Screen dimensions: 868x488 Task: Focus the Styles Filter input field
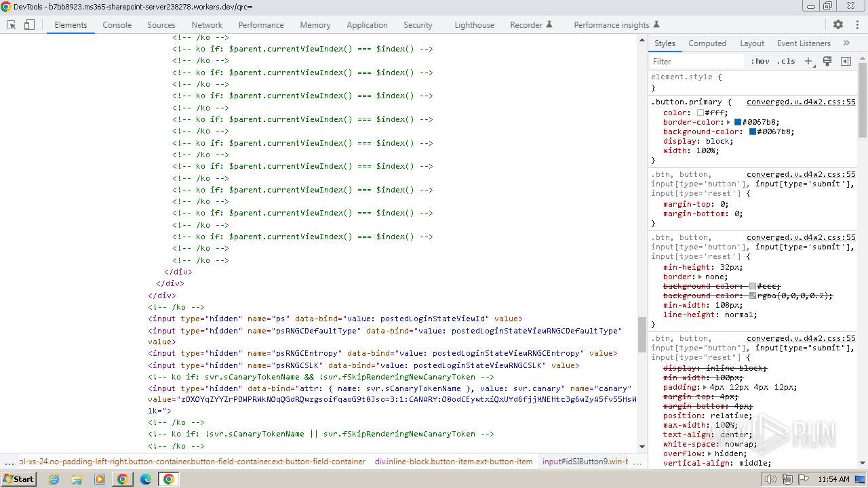click(697, 61)
